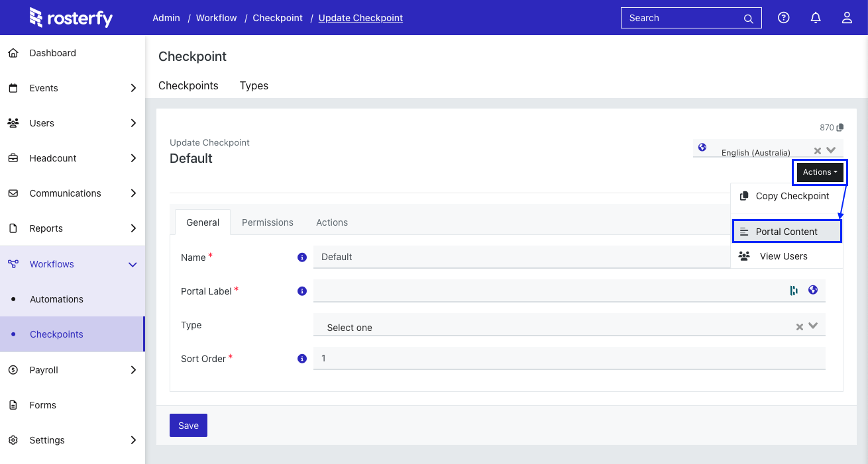Viewport: 868px width, 464px height.
Task: Open the Actions dropdown button
Action: [820, 172]
